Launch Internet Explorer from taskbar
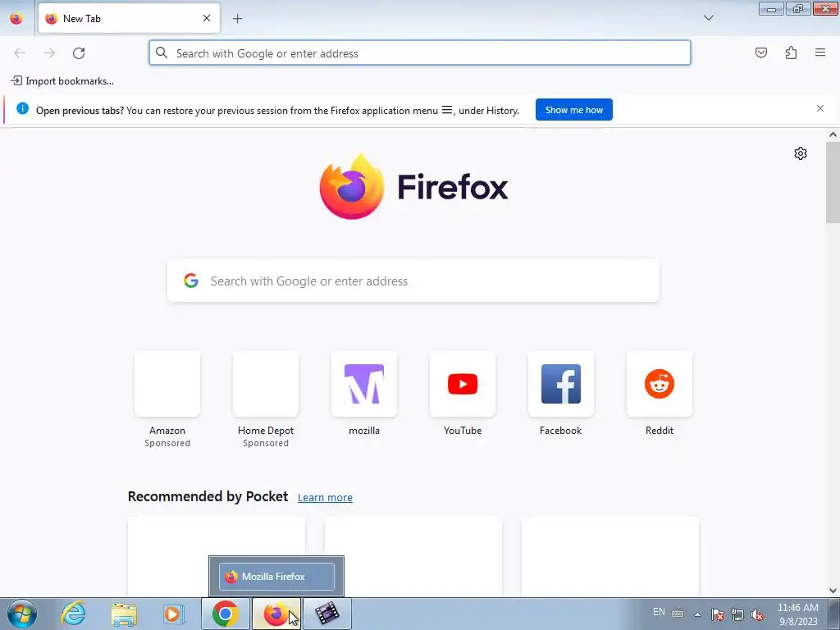 click(73, 614)
